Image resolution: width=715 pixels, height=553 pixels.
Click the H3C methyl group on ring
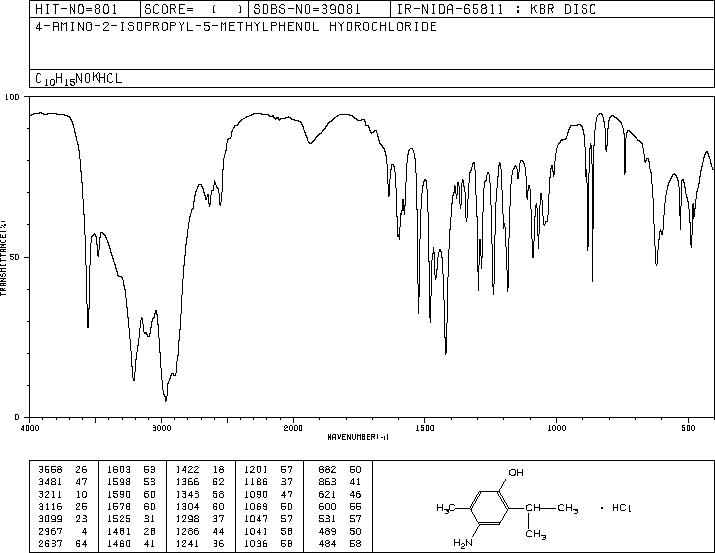[446, 507]
